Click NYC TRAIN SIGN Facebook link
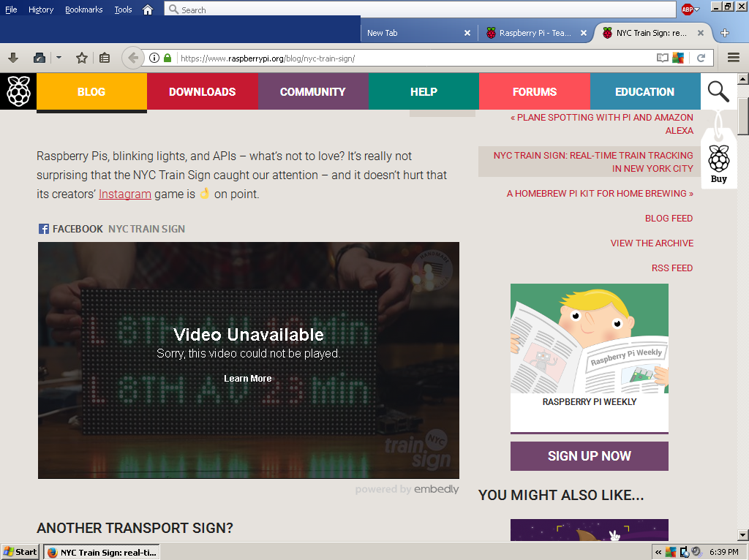This screenshot has height=560, width=749. (146, 229)
